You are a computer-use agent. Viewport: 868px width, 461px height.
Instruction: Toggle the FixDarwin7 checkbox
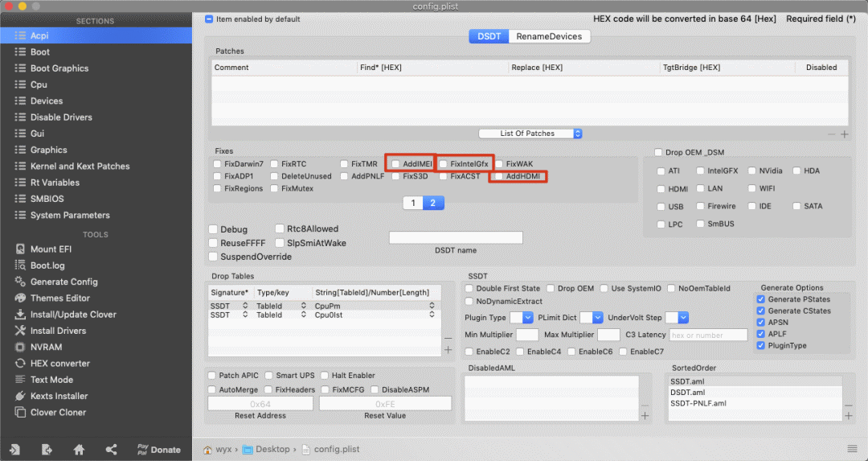click(x=217, y=164)
